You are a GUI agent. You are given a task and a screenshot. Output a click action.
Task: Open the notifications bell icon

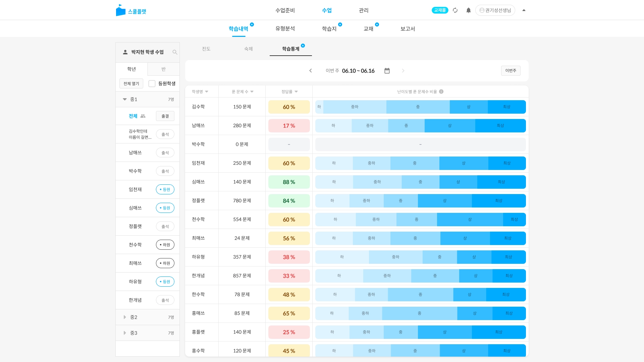click(x=469, y=10)
